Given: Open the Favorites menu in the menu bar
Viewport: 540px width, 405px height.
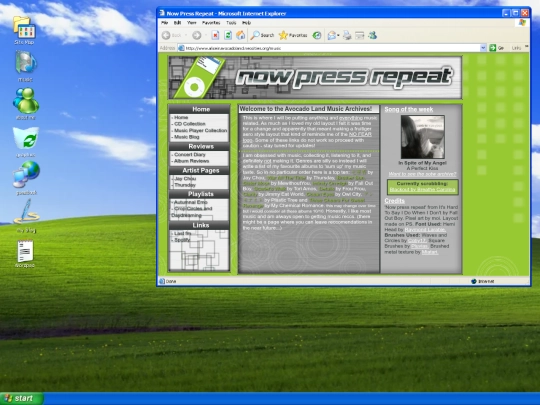Looking at the screenshot, I should point(211,23).
